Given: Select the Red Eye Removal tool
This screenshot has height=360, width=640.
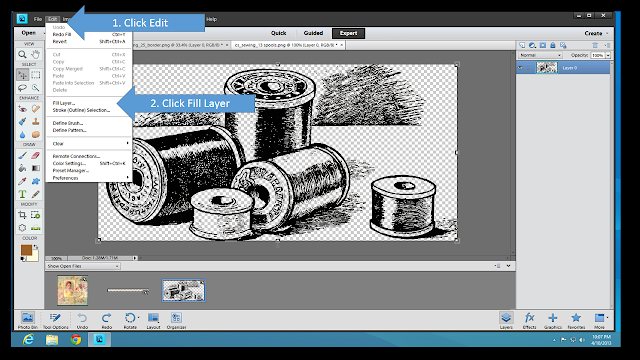Looking at the screenshot, I should tap(22, 109).
